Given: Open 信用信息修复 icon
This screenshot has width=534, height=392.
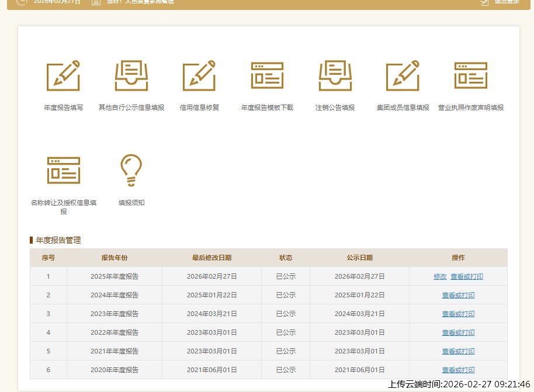Looking at the screenshot, I should click(199, 76).
